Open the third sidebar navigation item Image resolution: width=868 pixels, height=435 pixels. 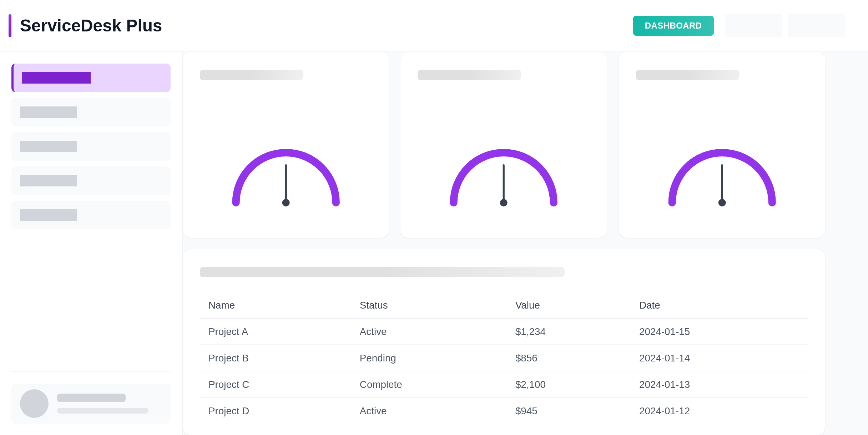click(x=91, y=146)
